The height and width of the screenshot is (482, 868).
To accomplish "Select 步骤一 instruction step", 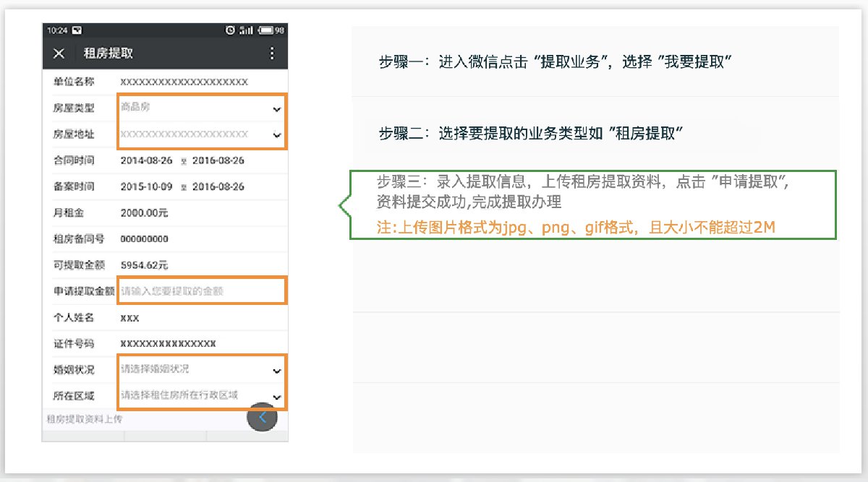I will [x=556, y=61].
